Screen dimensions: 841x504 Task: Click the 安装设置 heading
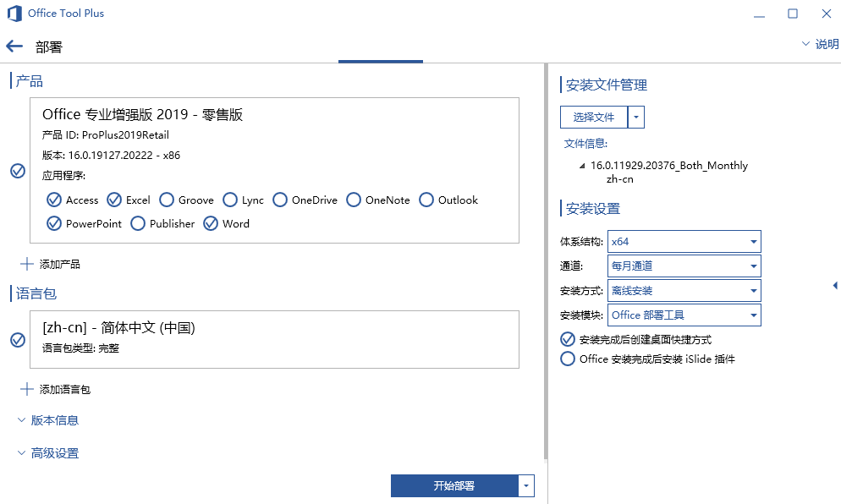coord(593,209)
